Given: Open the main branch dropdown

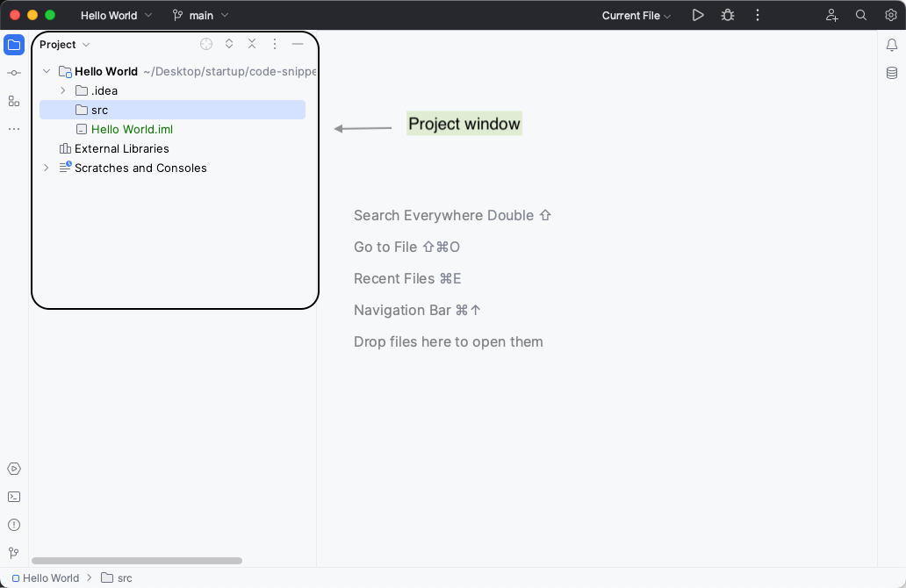Looking at the screenshot, I should [x=201, y=15].
